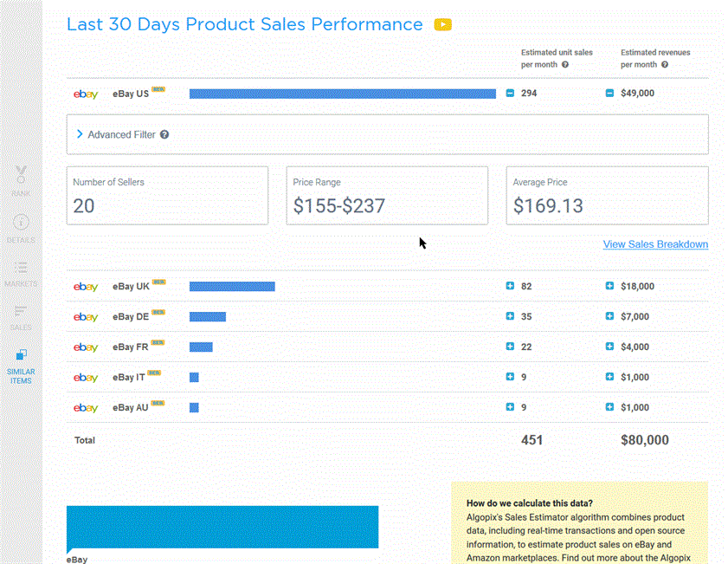Click the BETA badge next to eBay UK
The width and height of the screenshot is (728, 564).
coord(158,282)
